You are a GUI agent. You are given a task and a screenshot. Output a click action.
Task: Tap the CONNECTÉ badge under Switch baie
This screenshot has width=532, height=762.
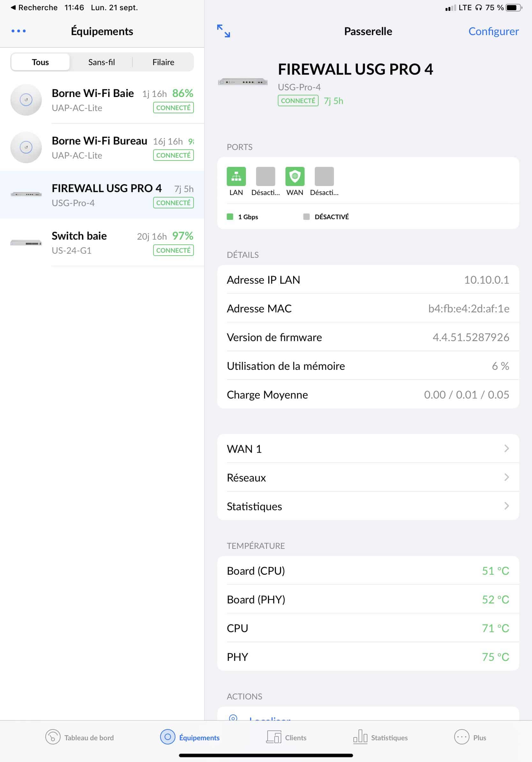click(x=173, y=250)
